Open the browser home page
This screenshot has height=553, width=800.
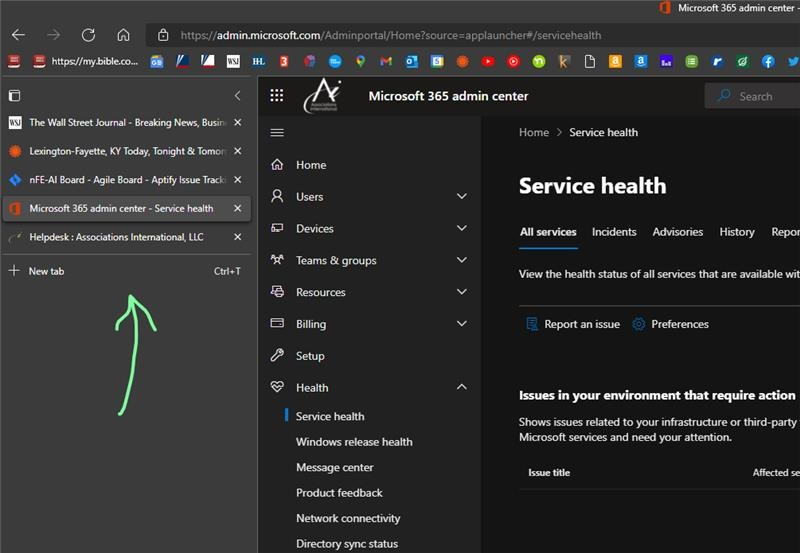click(123, 35)
